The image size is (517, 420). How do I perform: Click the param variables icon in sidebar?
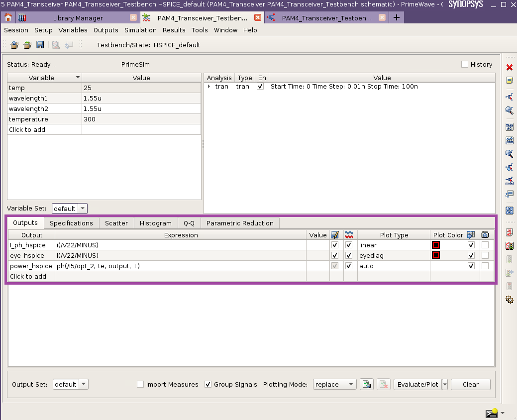point(510,140)
